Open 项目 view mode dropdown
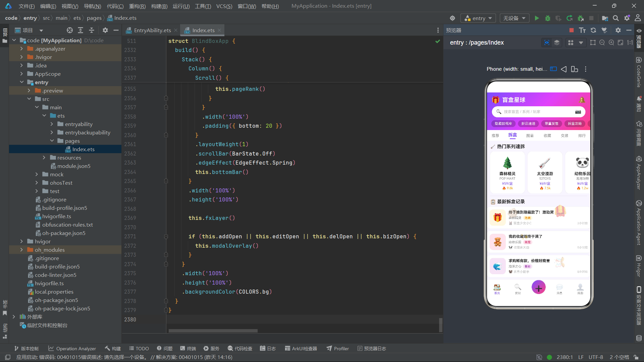The width and height of the screenshot is (644, 362). 41,31
